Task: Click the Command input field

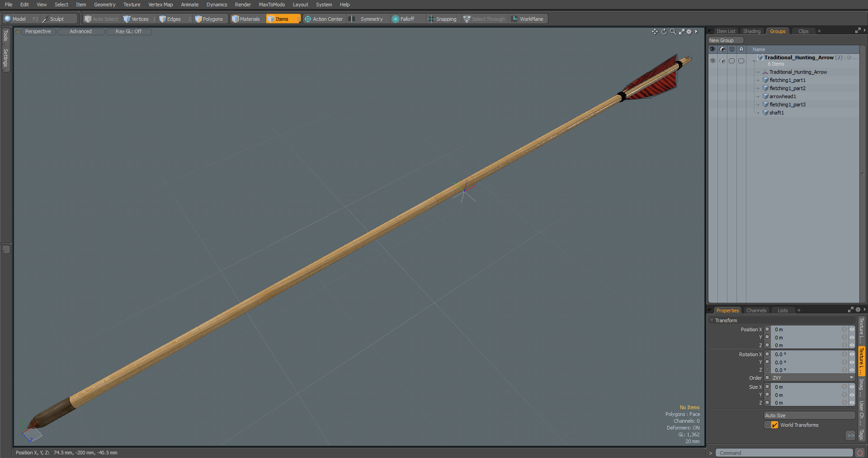Action: tap(784, 453)
